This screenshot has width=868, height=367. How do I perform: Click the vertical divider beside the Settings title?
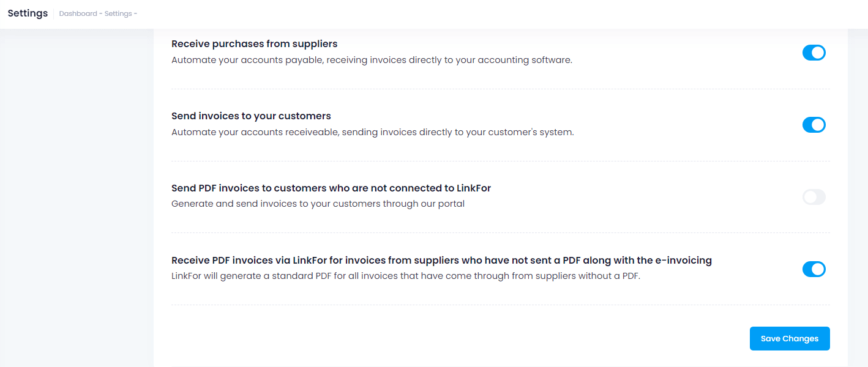[54, 13]
